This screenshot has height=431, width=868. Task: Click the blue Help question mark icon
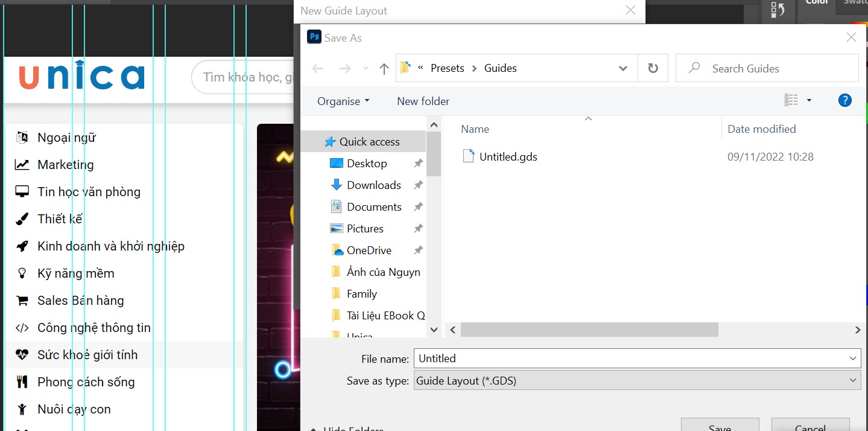(844, 100)
